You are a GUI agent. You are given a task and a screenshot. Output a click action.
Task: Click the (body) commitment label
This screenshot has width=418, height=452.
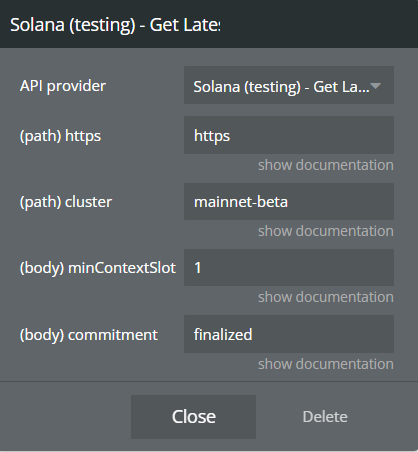(x=89, y=335)
